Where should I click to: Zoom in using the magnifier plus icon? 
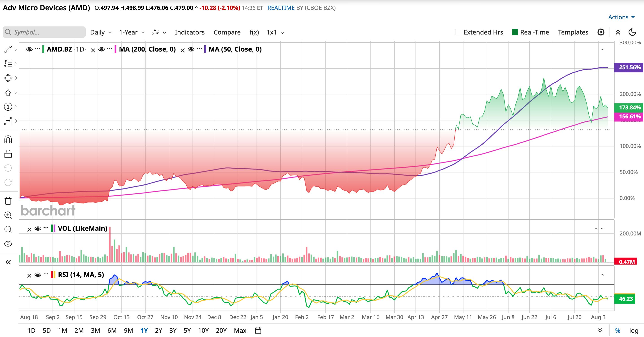(x=8, y=215)
